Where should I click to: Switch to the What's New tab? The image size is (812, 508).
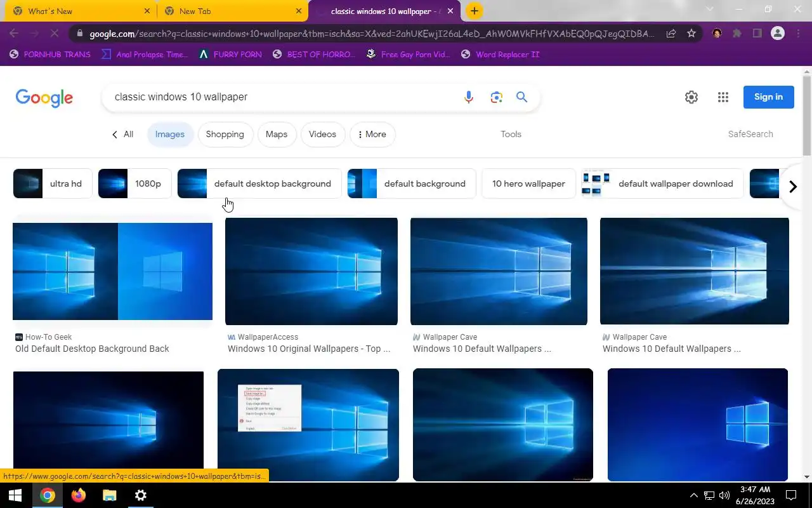(x=79, y=11)
